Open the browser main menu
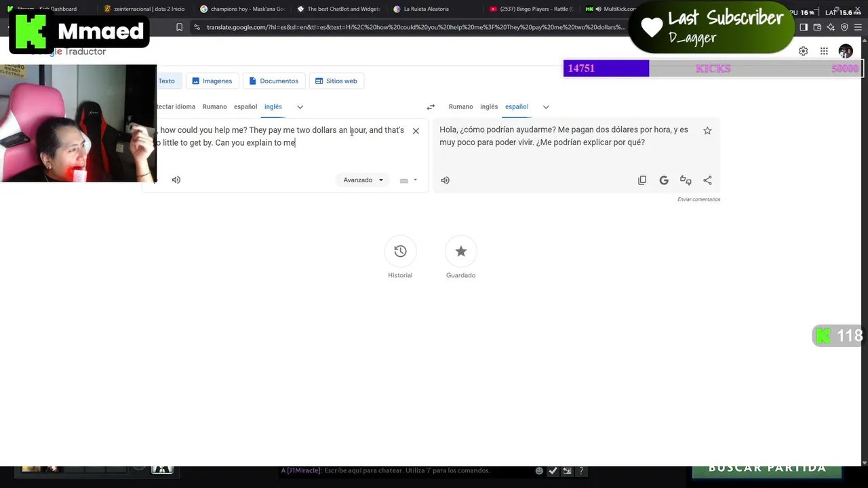Image resolution: width=868 pixels, height=488 pixels. [858, 27]
